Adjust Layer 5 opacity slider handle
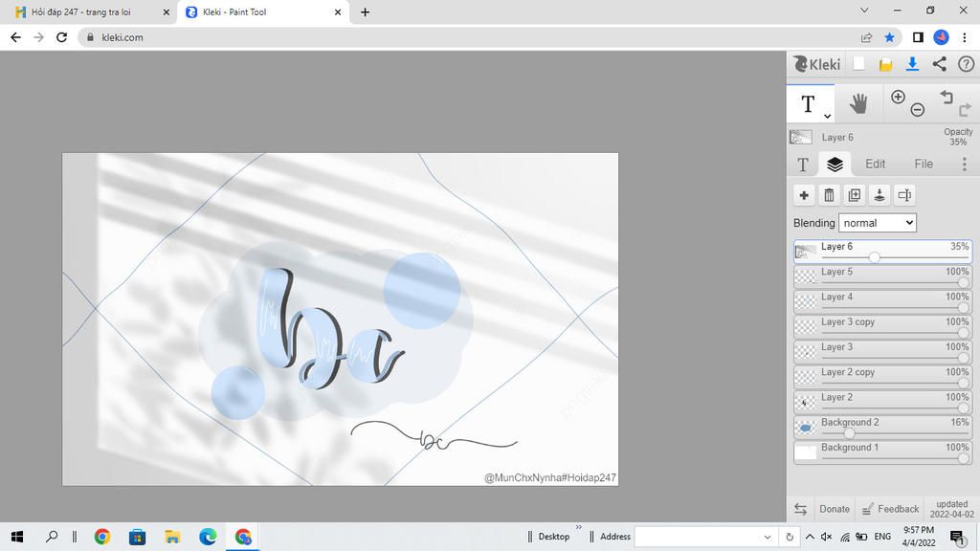The height and width of the screenshot is (551, 980). point(963,282)
